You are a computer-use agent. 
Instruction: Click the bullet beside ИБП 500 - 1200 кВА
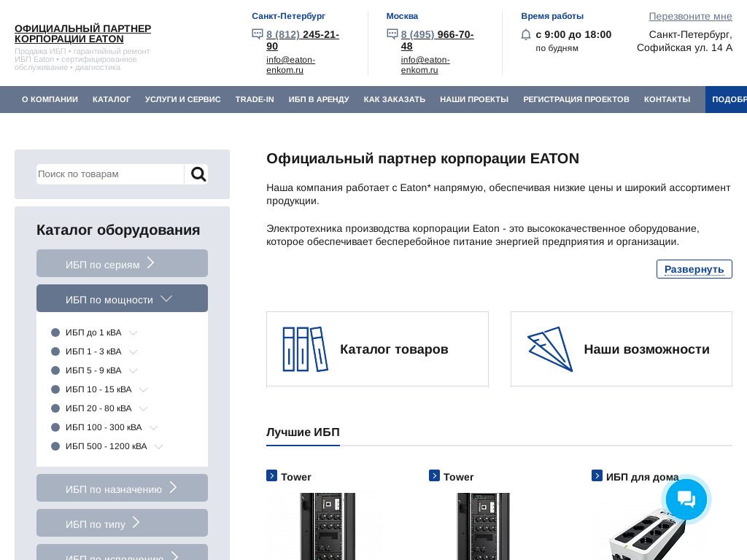(55, 446)
